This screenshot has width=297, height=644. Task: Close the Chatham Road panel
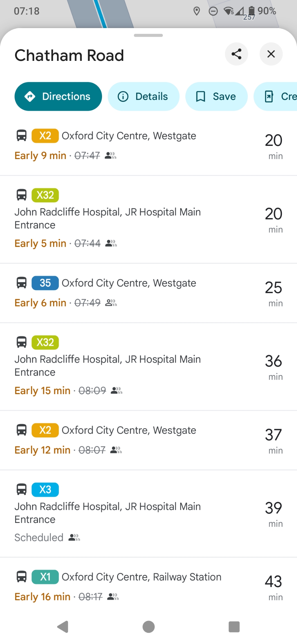click(x=271, y=54)
